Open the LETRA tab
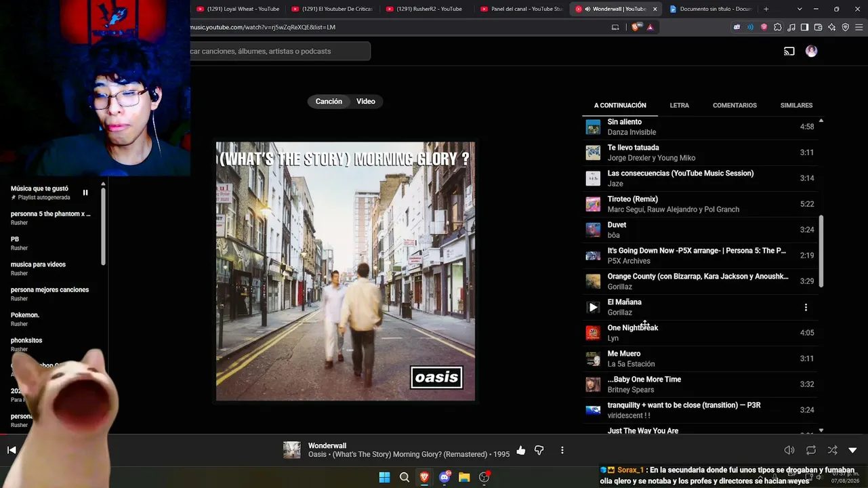The height and width of the screenshot is (488, 868). tap(680, 106)
